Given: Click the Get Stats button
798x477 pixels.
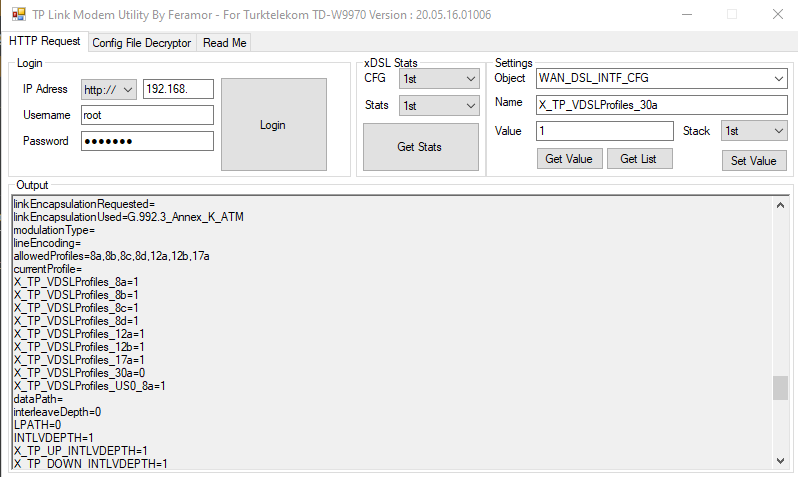Looking at the screenshot, I should (x=420, y=147).
